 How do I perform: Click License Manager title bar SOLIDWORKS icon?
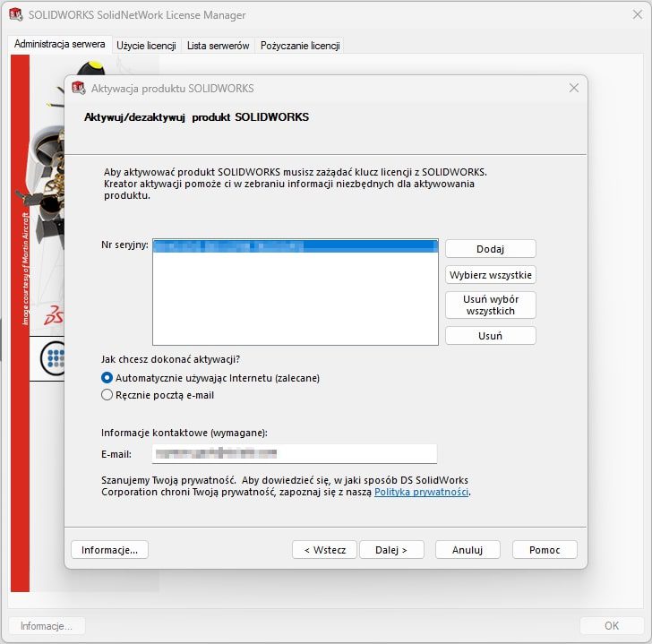[16, 14]
